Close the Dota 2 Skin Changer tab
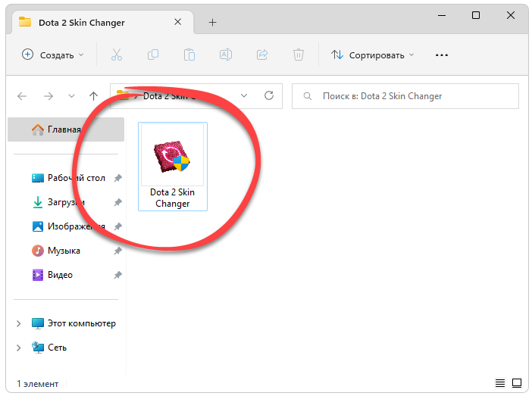532x396 pixels. [x=177, y=22]
